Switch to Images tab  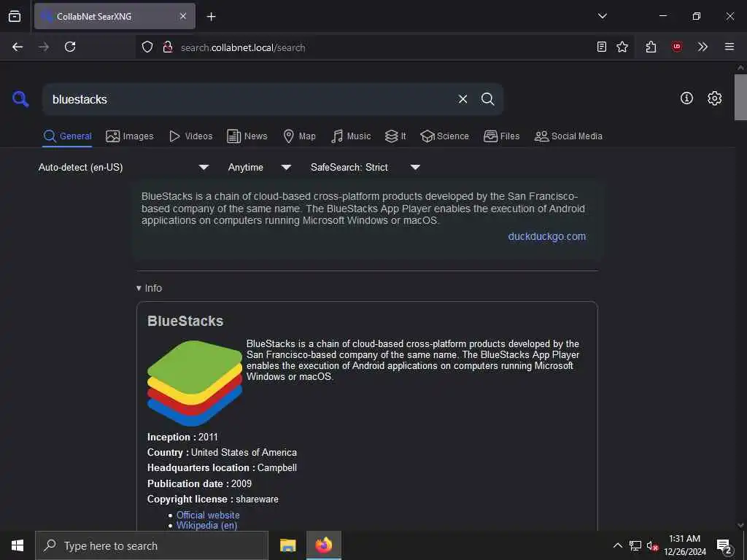(x=130, y=136)
